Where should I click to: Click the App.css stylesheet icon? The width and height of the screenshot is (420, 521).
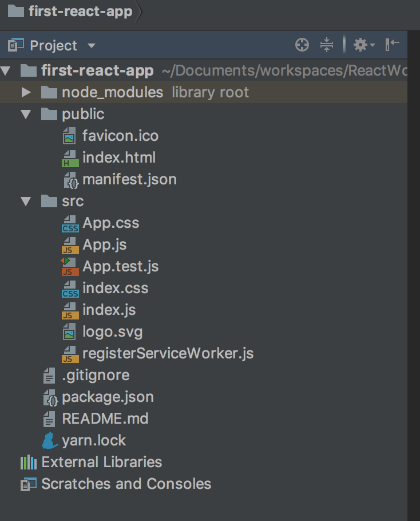[70, 223]
